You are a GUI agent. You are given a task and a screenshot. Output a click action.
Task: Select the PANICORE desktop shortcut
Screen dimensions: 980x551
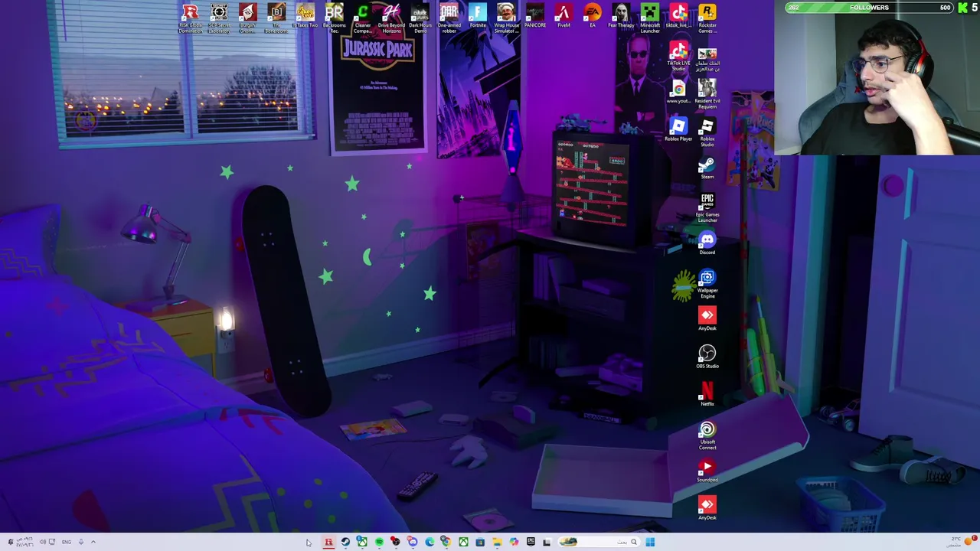click(534, 15)
